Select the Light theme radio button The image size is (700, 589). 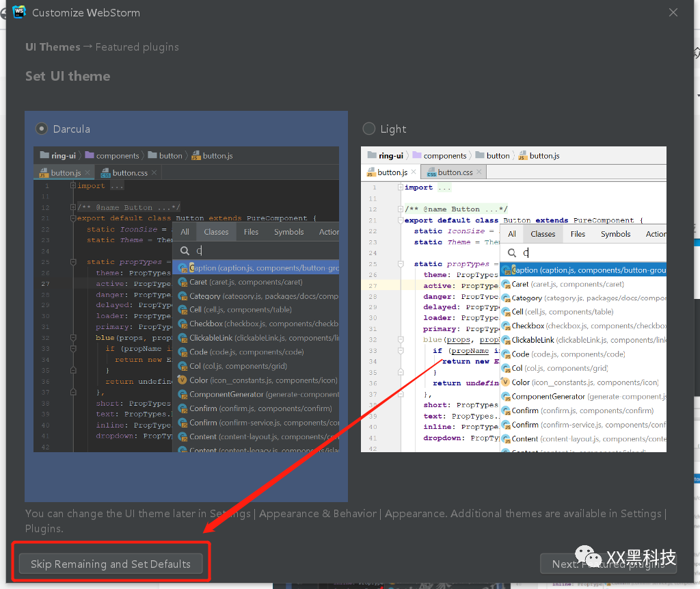pyautogui.click(x=368, y=129)
